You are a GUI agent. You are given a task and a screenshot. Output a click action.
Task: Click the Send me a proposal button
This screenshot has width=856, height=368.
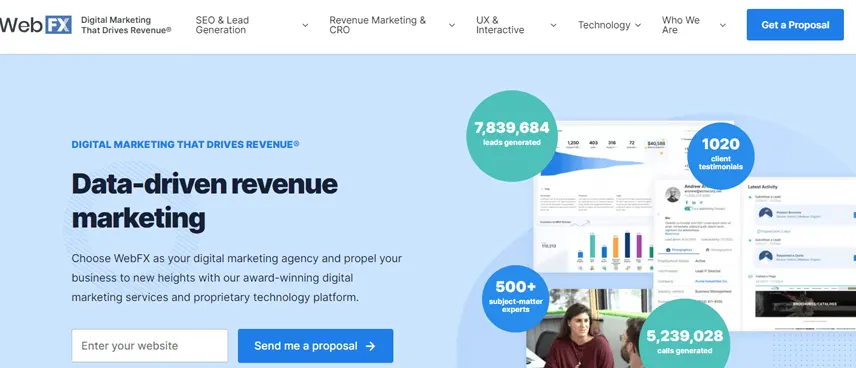tap(315, 346)
